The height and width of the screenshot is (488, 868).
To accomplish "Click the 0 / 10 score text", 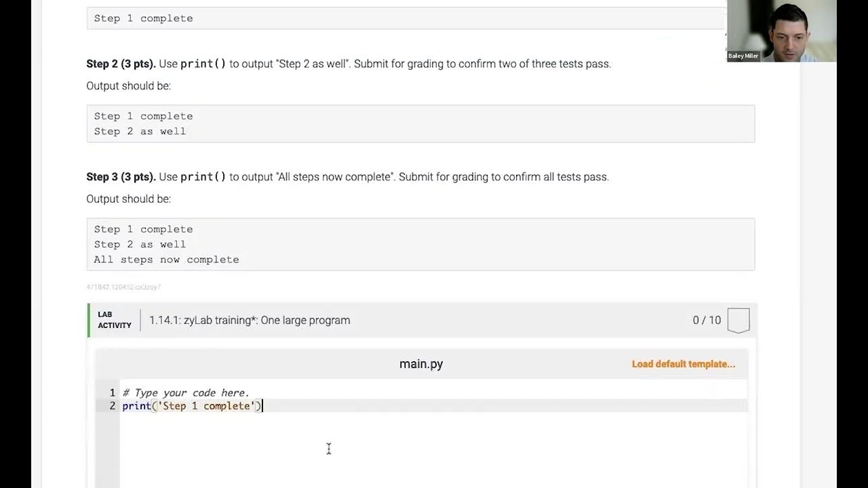I will 707,320.
